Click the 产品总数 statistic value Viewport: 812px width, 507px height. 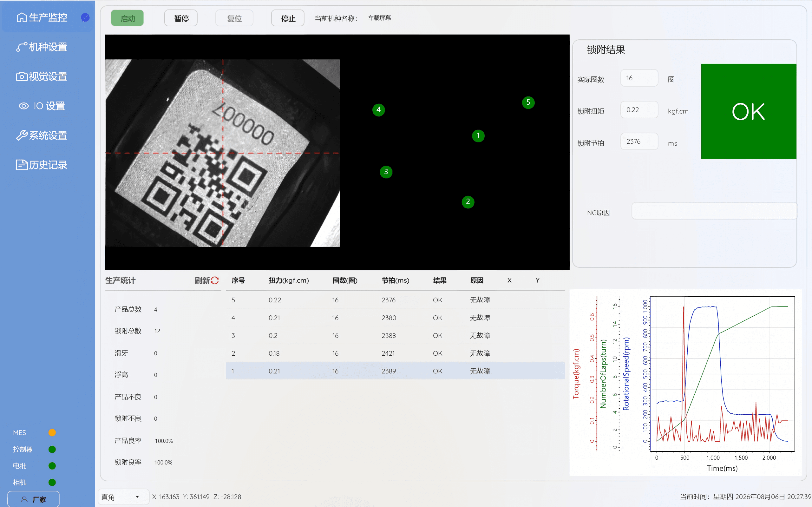coord(155,309)
